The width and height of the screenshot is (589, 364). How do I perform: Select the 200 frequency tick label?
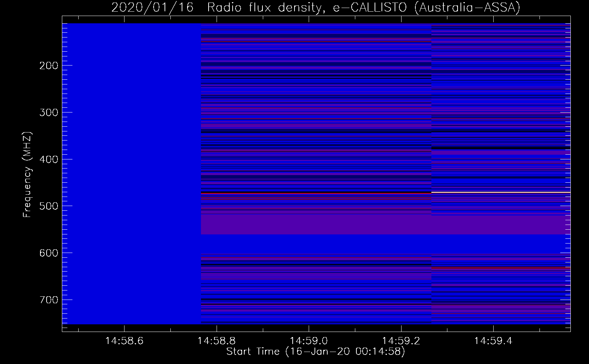[49, 66]
